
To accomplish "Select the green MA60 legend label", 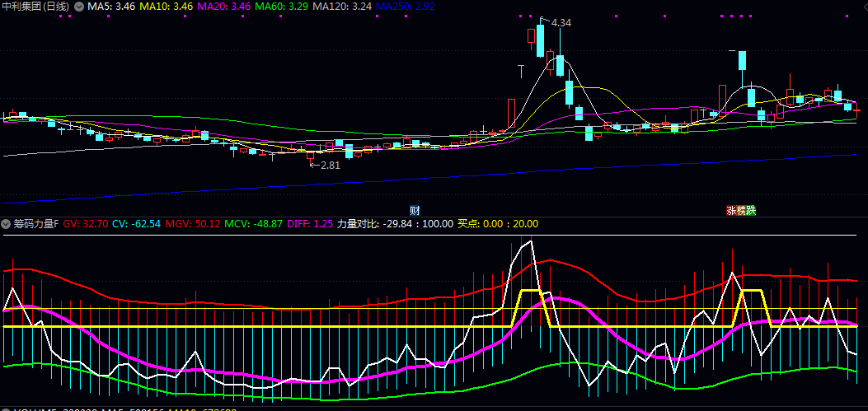I will pos(281,6).
